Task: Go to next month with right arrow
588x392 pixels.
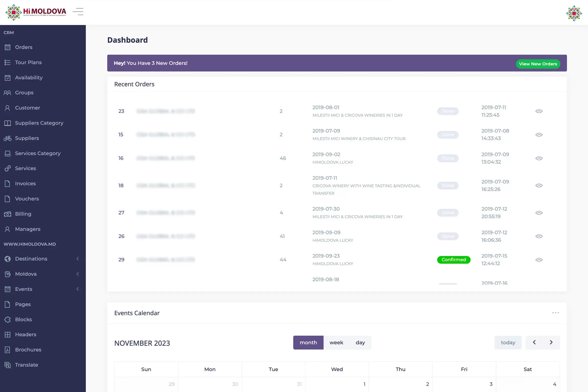Action: click(x=551, y=342)
